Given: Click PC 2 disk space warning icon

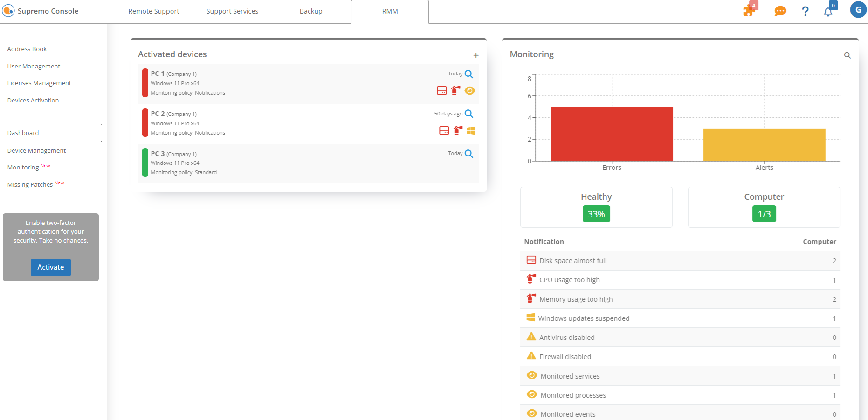Looking at the screenshot, I should (x=444, y=130).
